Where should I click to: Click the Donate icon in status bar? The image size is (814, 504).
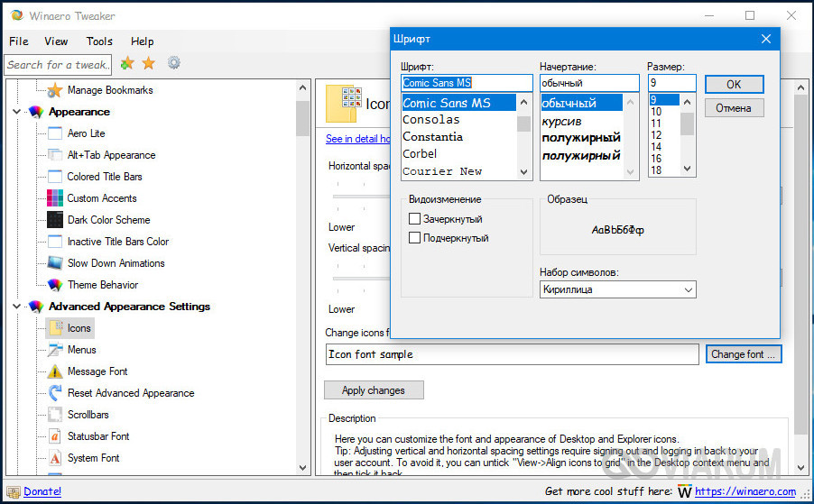click(x=14, y=491)
